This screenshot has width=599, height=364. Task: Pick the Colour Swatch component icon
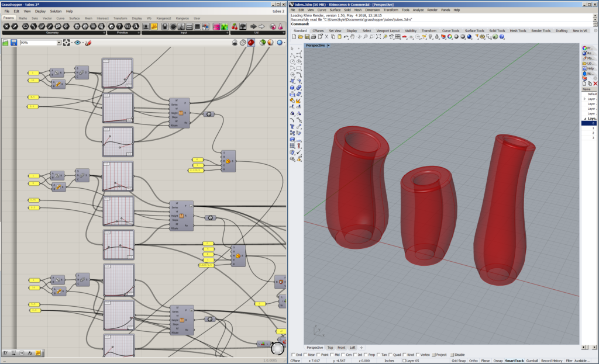(205, 26)
